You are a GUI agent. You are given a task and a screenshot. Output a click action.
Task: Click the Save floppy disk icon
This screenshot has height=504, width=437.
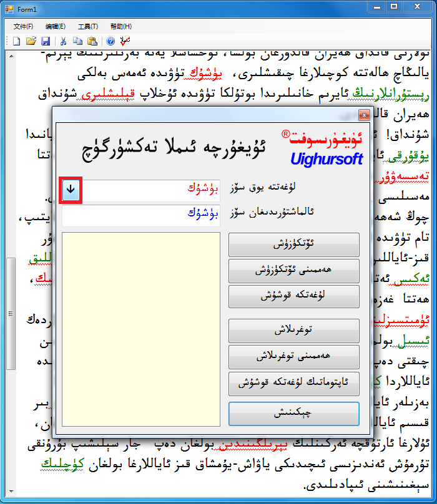46,41
